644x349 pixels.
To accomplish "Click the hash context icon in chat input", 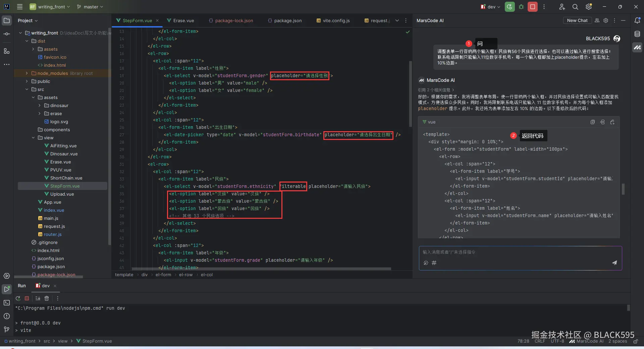I will pos(434,263).
